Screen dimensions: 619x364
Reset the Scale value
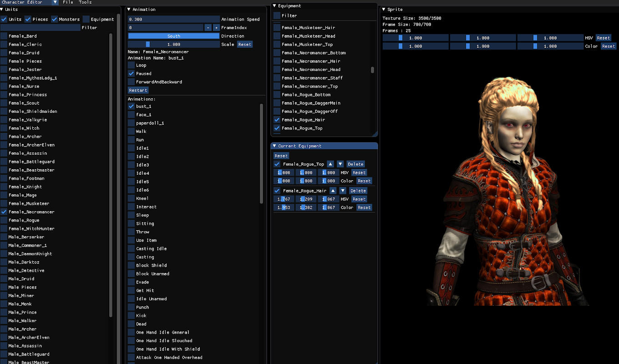(x=244, y=45)
